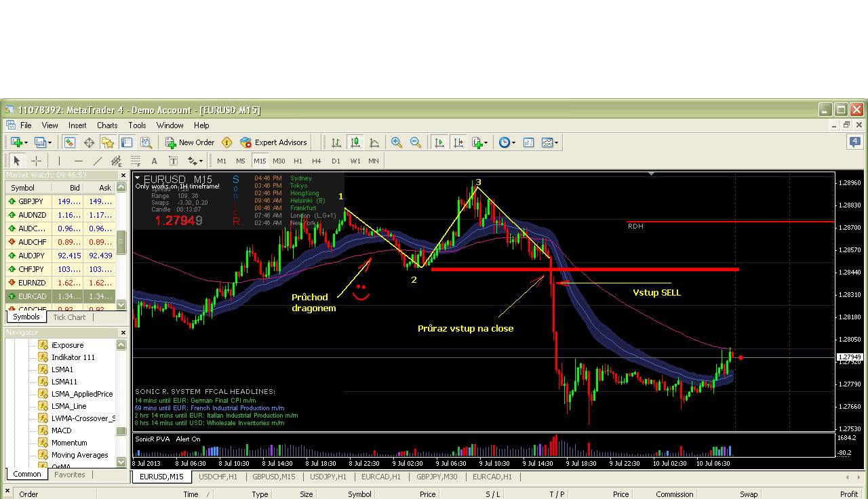Image resolution: width=868 pixels, height=499 pixels.
Task: Open the Periods clock dropdown
Action: coord(514,142)
